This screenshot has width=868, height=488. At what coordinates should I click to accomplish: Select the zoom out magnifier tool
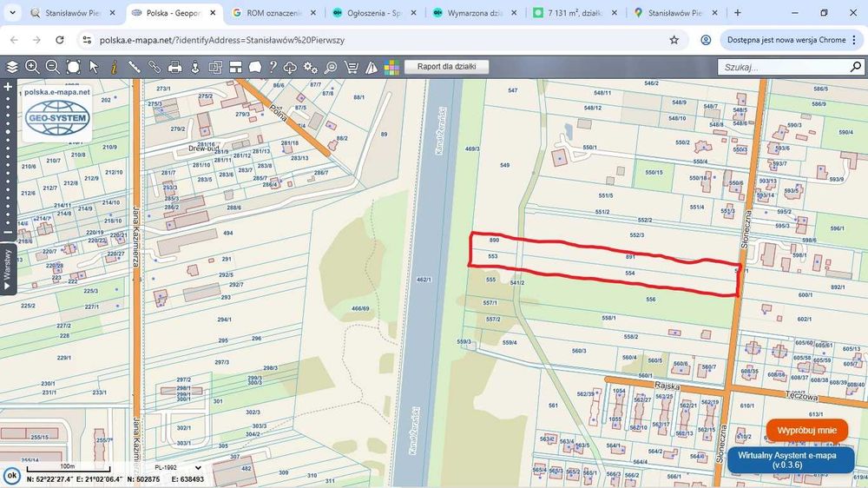pos(53,67)
